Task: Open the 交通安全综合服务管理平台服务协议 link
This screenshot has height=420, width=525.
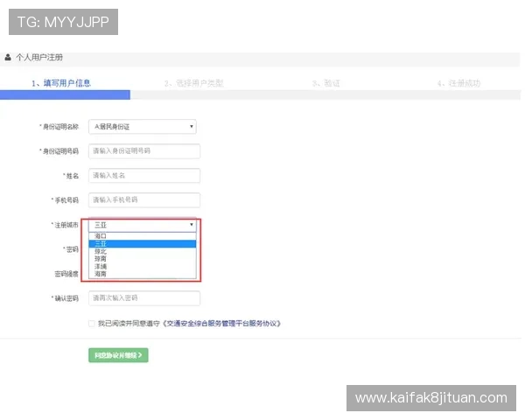Action: coord(222,324)
